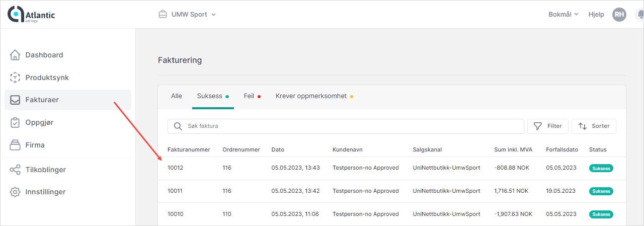
Task: Click the Filter button
Action: point(547,126)
